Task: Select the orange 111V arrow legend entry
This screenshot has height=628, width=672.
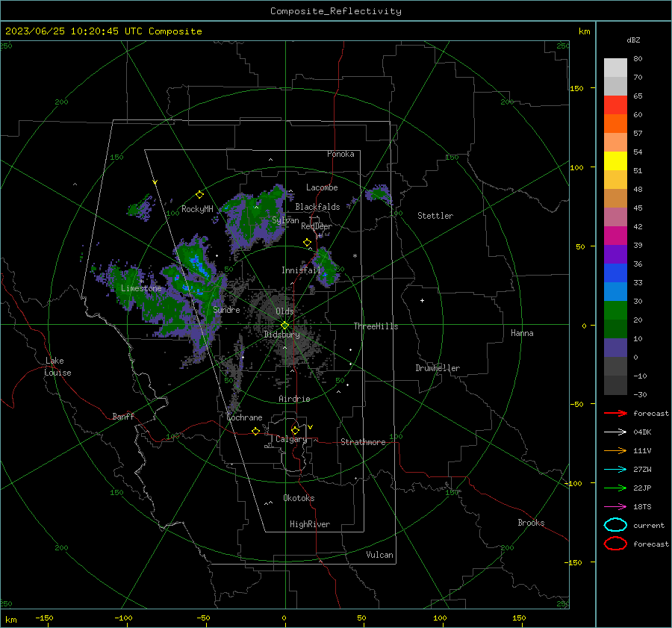Action: 615,450
